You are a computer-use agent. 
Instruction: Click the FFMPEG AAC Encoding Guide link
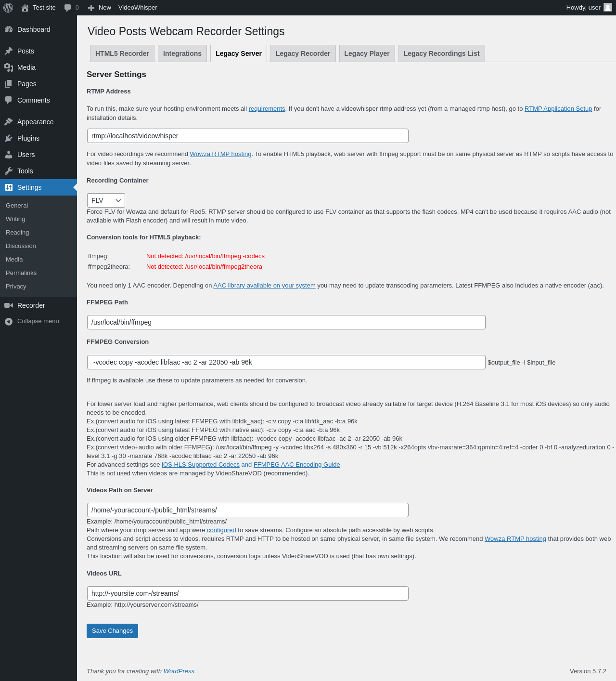pos(296,465)
